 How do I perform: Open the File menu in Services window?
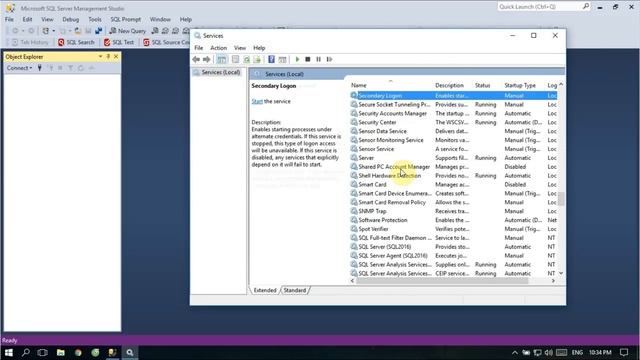coord(199,48)
